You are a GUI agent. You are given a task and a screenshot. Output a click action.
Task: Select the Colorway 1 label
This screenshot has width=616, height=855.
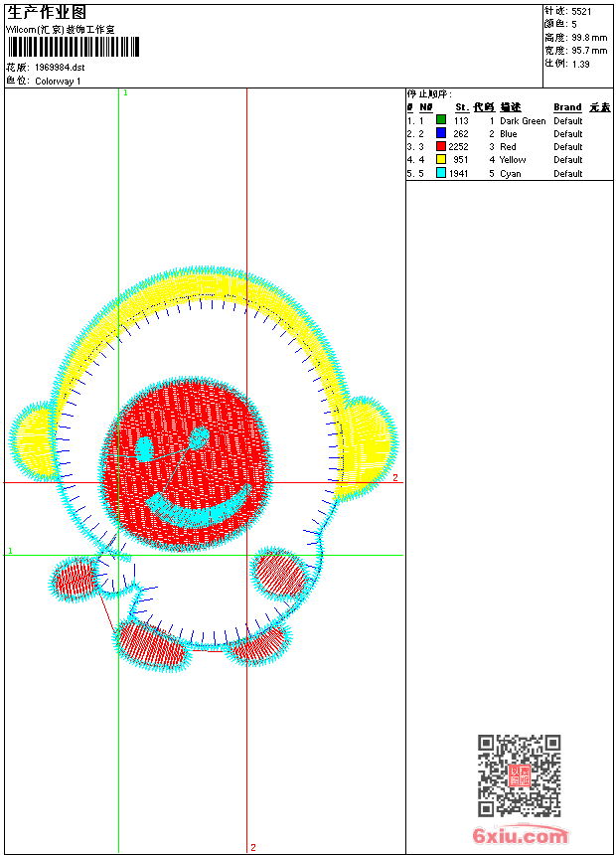click(58, 82)
